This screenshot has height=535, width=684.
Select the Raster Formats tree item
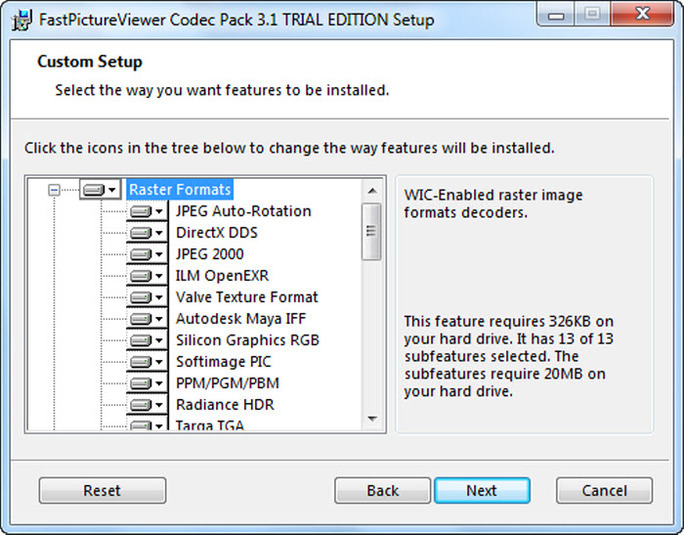[x=180, y=190]
